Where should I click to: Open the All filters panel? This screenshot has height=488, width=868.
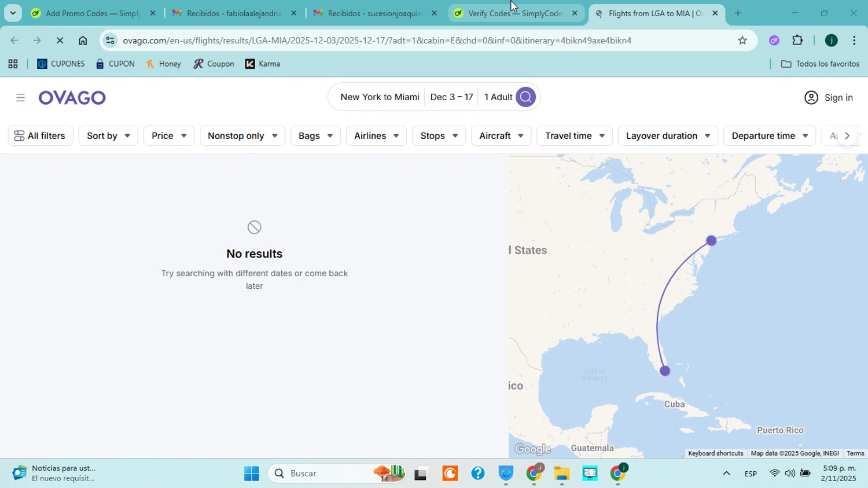pos(41,135)
